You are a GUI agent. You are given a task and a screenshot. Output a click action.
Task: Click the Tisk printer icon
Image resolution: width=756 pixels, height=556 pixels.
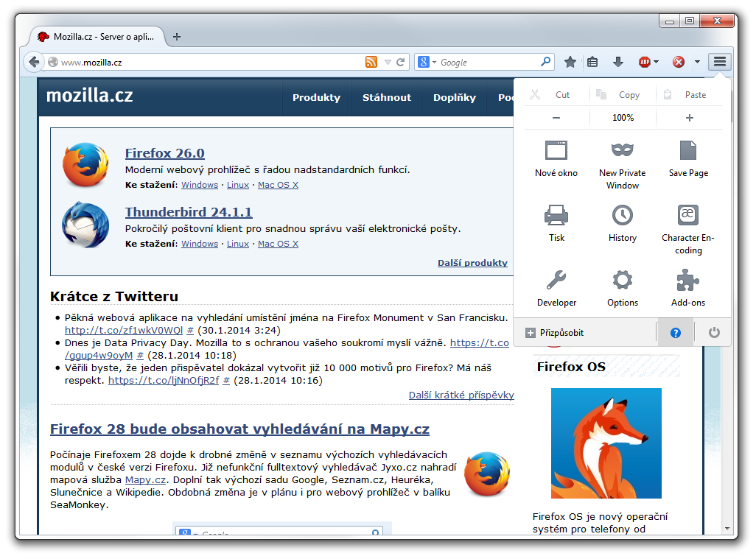[x=556, y=216]
